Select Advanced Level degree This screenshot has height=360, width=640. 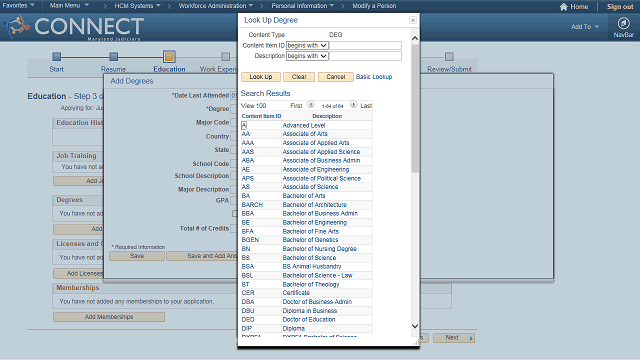[x=304, y=125]
